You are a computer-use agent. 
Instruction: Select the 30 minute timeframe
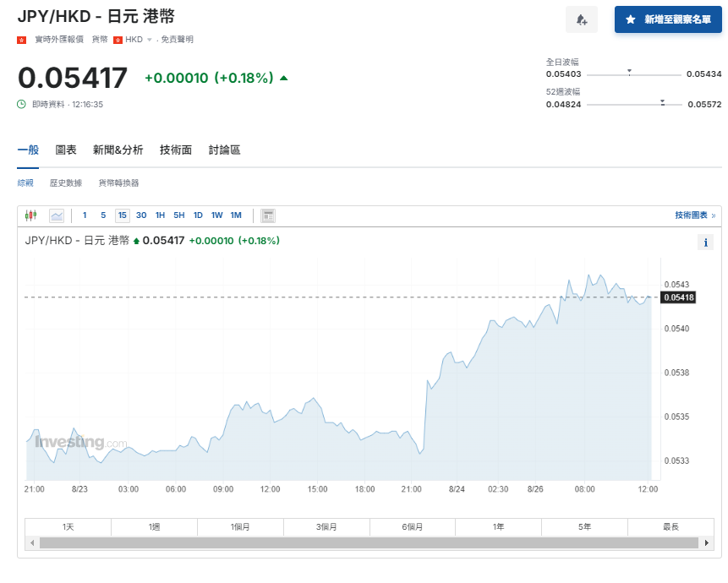pos(140,215)
